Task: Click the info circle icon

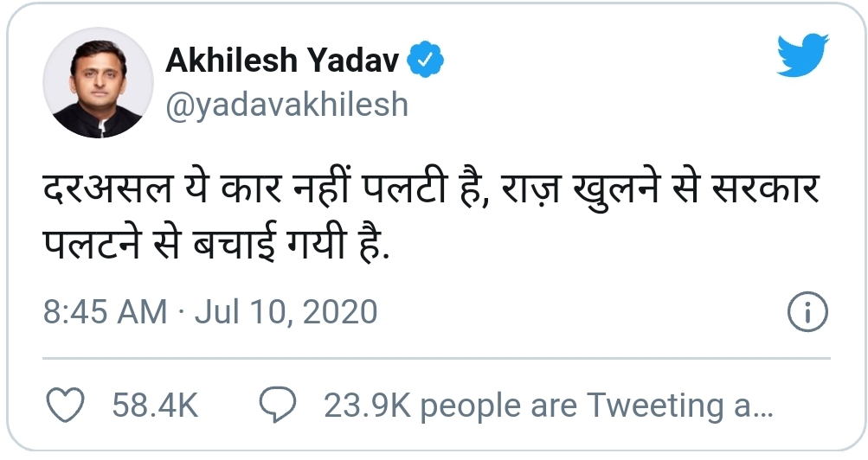Action: click(807, 311)
